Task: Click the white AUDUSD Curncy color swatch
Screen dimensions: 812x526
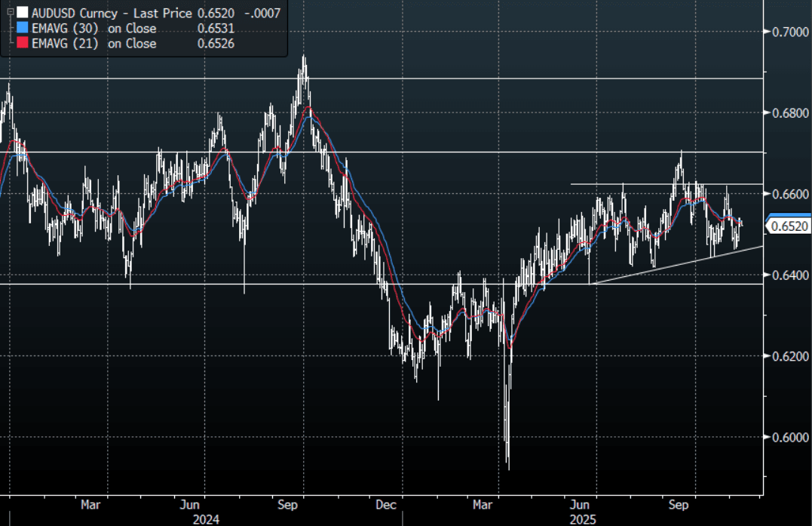Action: pos(22,13)
